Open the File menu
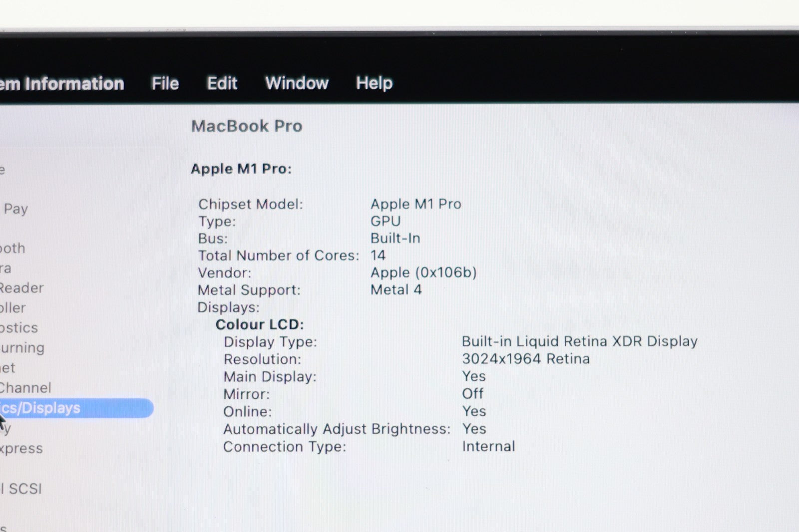 [x=165, y=83]
